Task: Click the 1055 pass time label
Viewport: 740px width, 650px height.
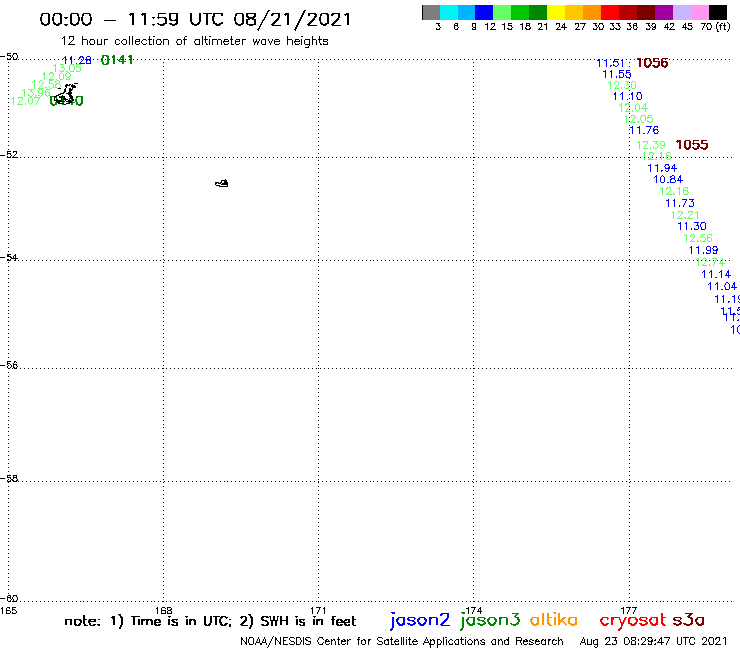Action: point(692,145)
